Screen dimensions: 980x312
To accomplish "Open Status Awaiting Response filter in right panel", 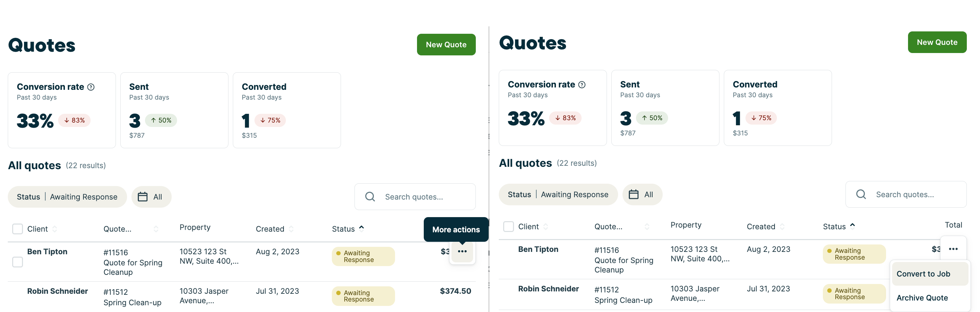I will 558,194.
